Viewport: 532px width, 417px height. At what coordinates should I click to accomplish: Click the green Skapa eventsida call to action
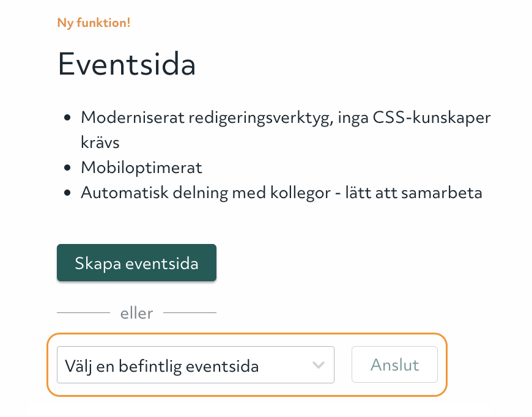pos(136,262)
